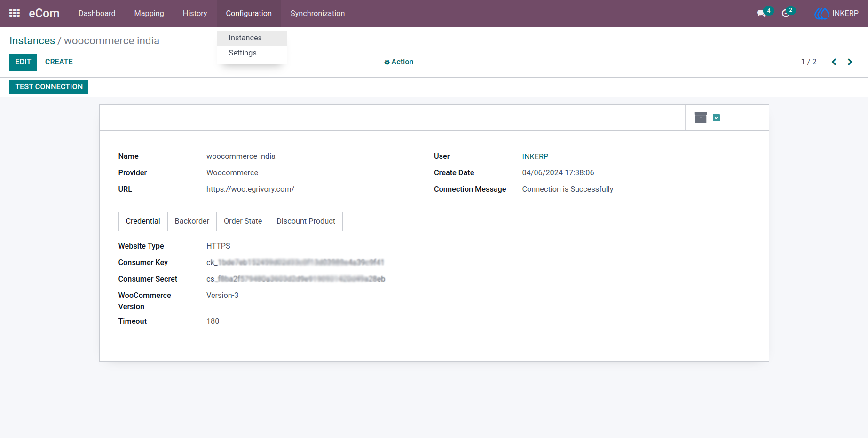This screenshot has width=868, height=438.
Task: Open the Action gear dropdown
Action: click(399, 62)
